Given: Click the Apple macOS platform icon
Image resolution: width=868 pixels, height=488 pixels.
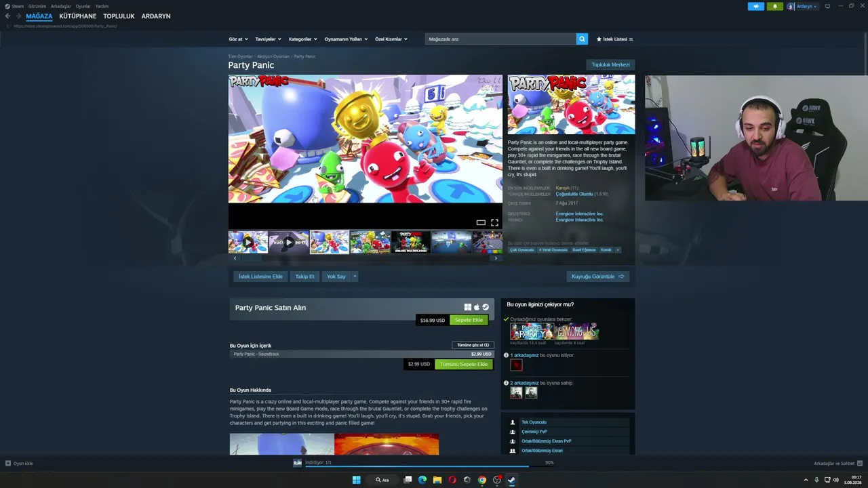Looking at the screenshot, I should (477, 307).
